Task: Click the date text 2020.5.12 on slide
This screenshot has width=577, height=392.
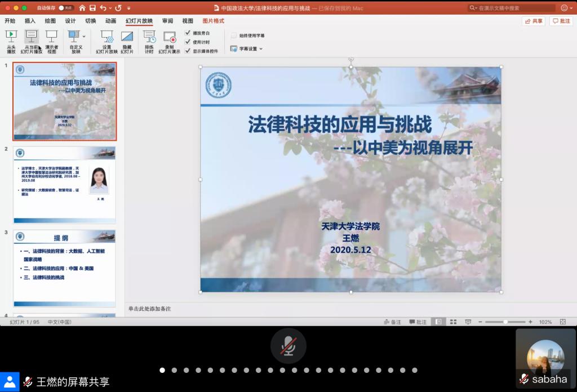Action: 350,250
